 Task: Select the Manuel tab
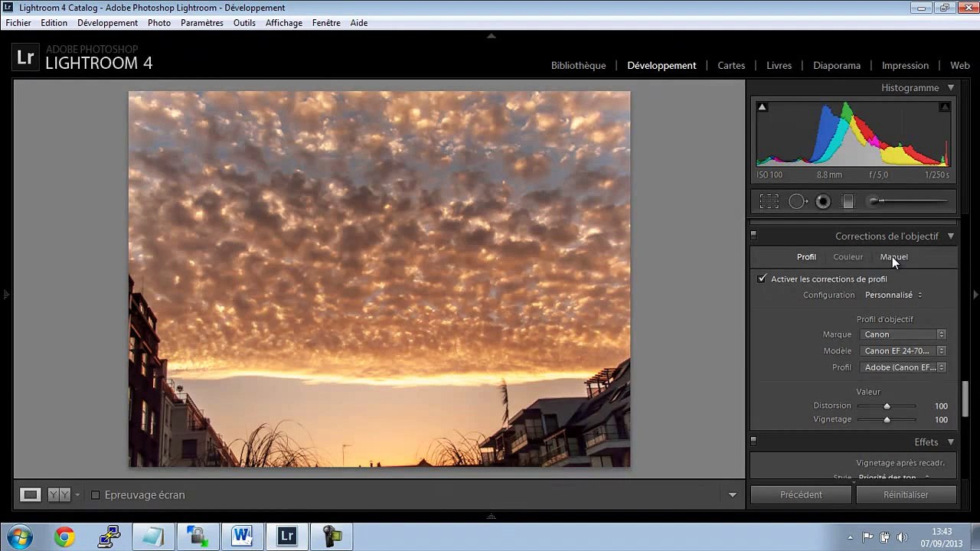pyautogui.click(x=893, y=257)
